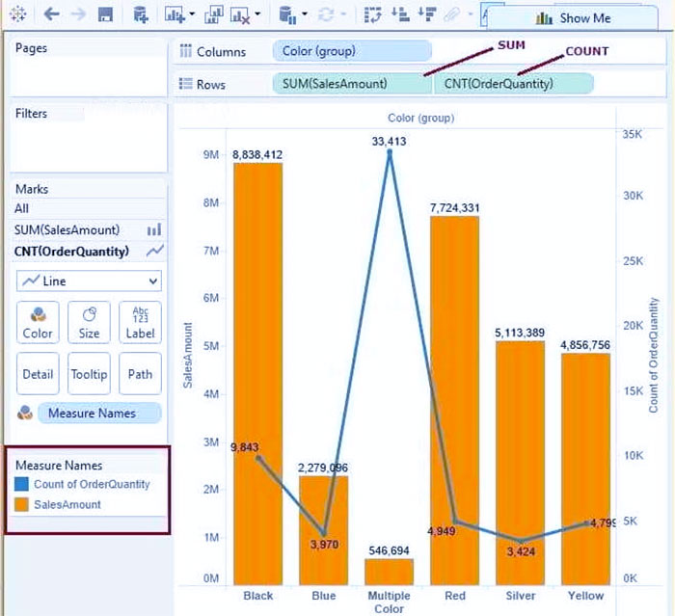
Task: Click the Sort Descending icon
Action: pyautogui.click(x=427, y=14)
